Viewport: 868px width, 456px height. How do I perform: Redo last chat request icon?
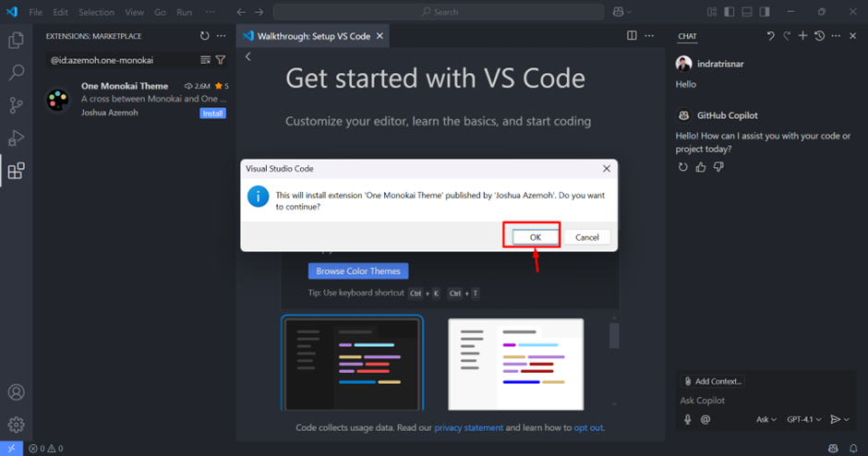click(787, 35)
